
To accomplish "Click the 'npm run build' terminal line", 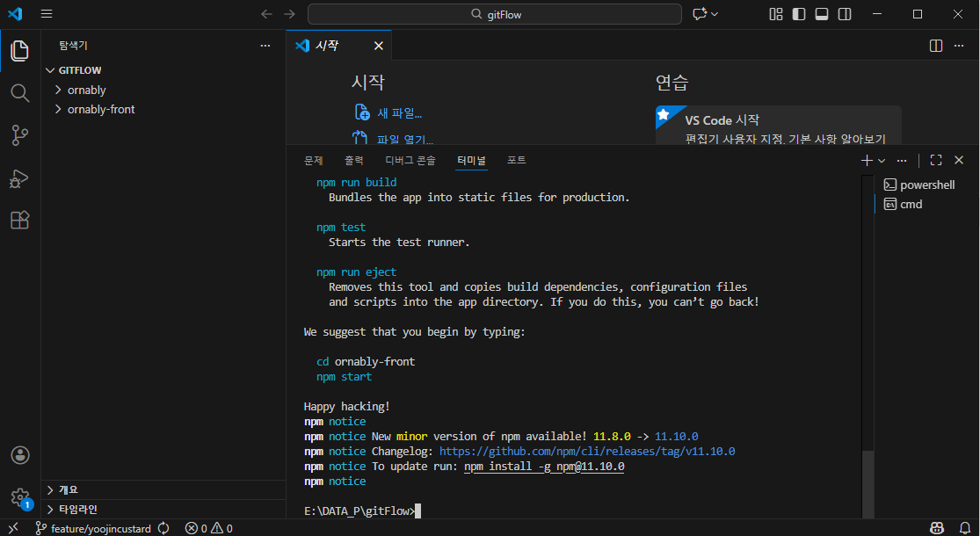I will tap(356, 183).
